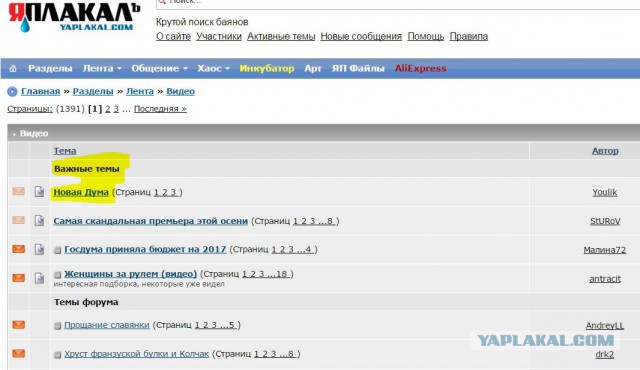Click the Страницы pagination label link
The image size is (640, 370).
click(x=30, y=109)
